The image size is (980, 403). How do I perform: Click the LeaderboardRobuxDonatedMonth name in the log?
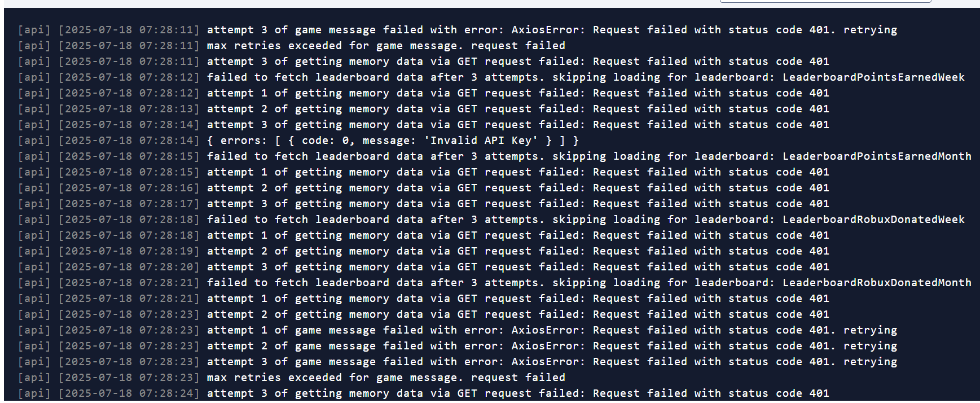point(877,283)
